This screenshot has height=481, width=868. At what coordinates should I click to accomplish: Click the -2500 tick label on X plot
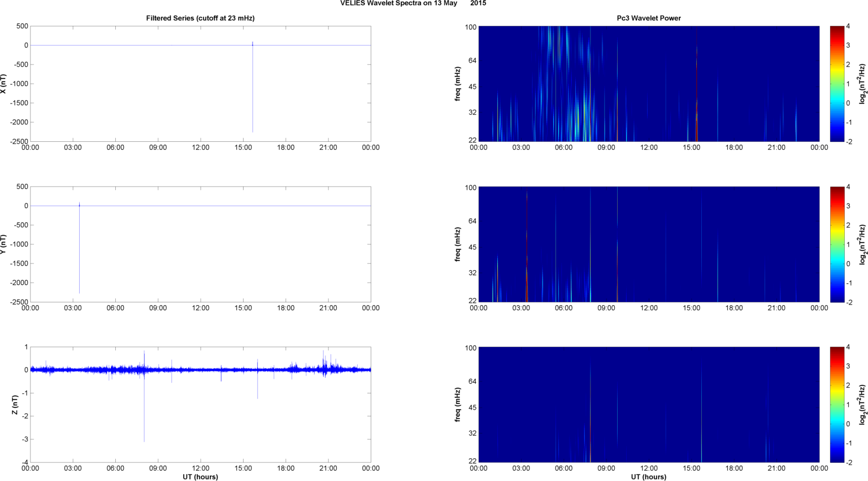[19, 141]
